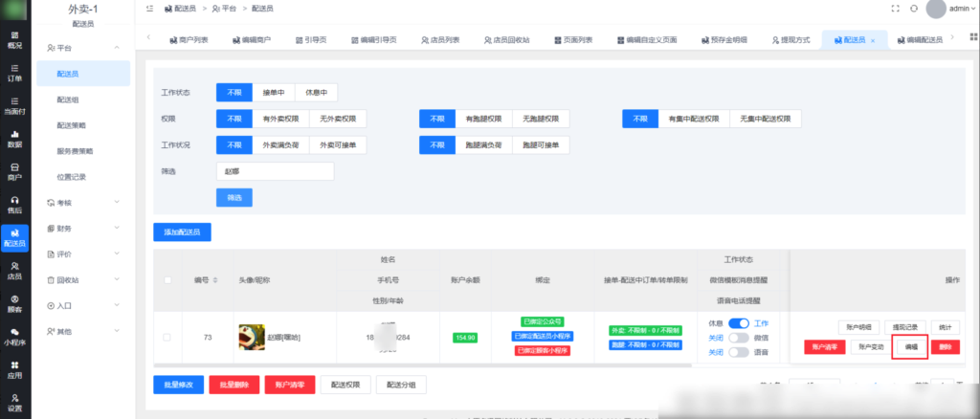Image resolution: width=980 pixels, height=419 pixels.
Task: Enable the 语音 call reminder switch
Action: click(x=739, y=352)
